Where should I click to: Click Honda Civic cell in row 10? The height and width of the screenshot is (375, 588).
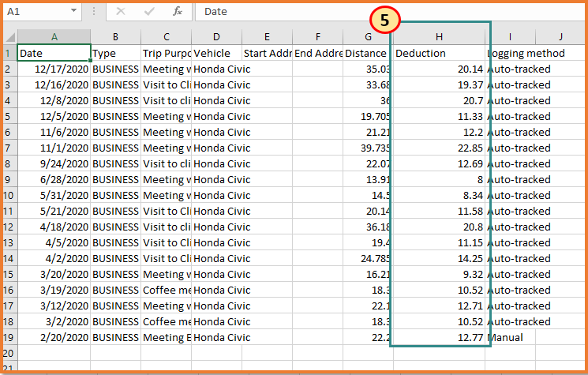[216, 195]
